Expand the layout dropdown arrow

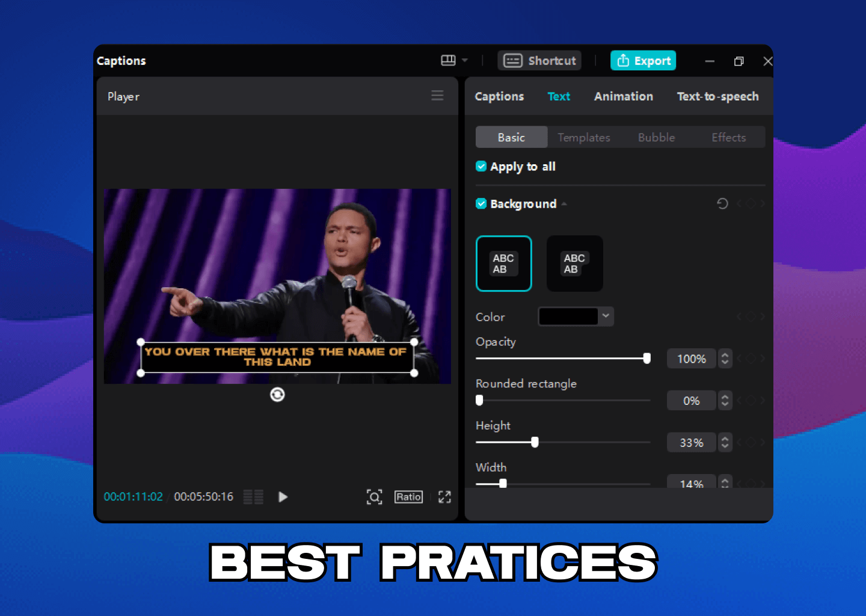464,61
